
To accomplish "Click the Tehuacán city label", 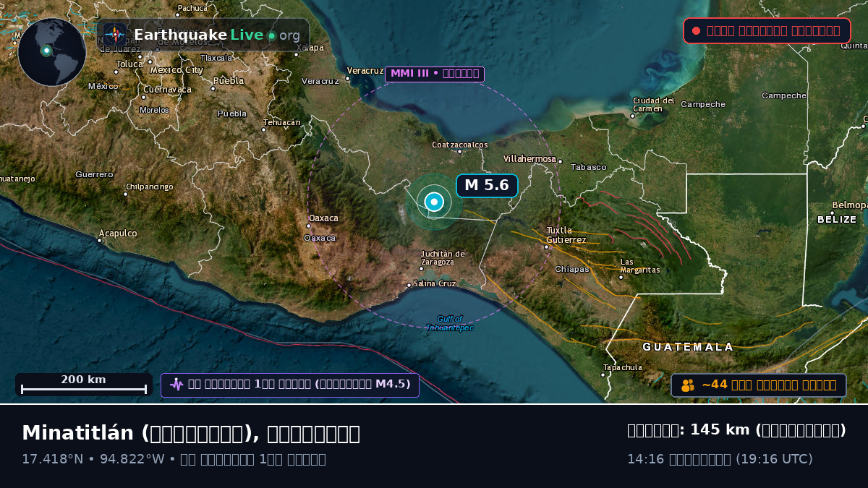I will (x=282, y=122).
